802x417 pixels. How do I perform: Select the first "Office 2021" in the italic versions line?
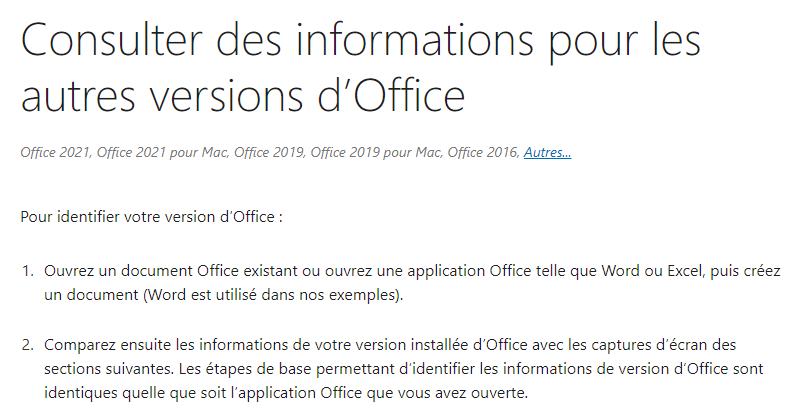click(55, 152)
